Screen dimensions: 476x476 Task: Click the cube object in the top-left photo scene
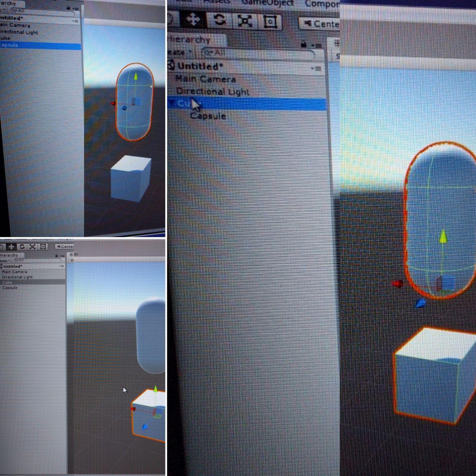131,178
